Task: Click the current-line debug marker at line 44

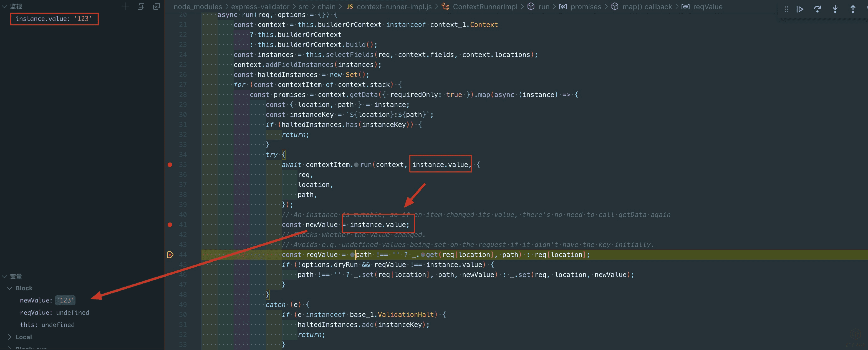Action: pyautogui.click(x=170, y=254)
